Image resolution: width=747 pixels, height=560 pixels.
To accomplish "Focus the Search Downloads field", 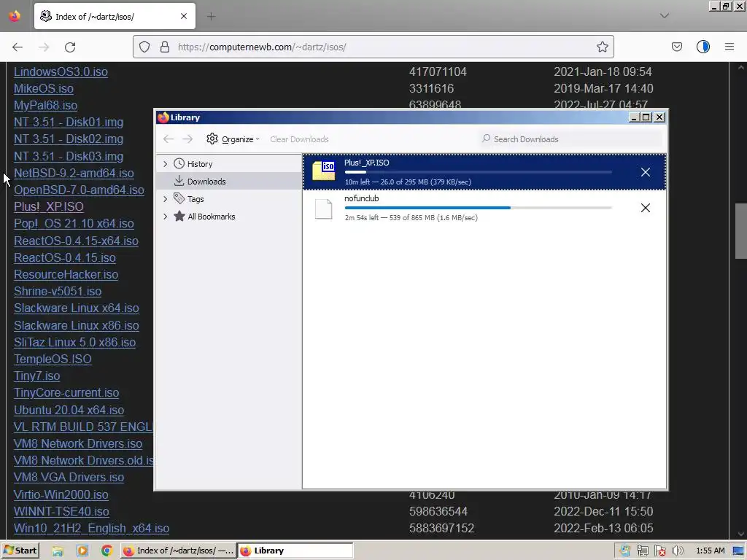I will 570,139.
